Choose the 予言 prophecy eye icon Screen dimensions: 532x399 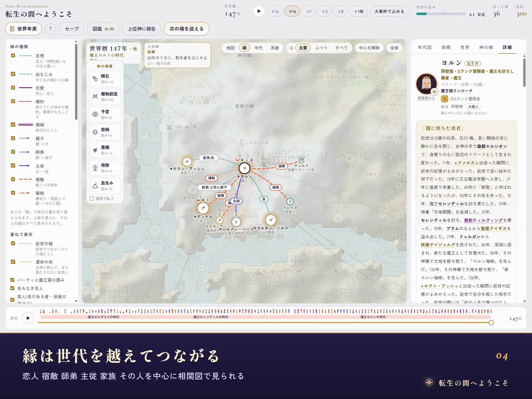(x=95, y=114)
